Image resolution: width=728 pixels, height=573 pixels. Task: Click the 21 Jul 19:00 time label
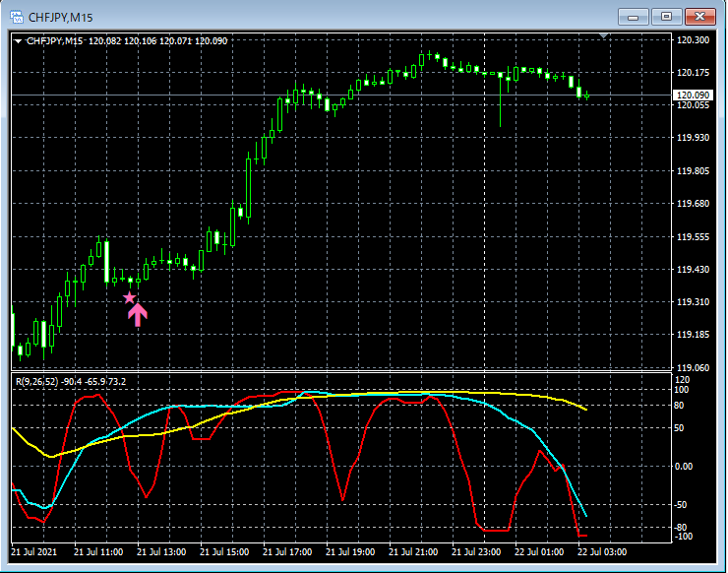click(x=350, y=552)
